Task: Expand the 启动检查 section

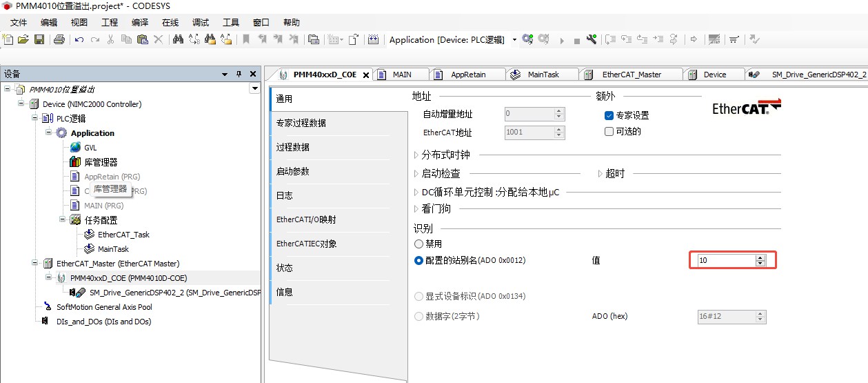Action: 416,174
